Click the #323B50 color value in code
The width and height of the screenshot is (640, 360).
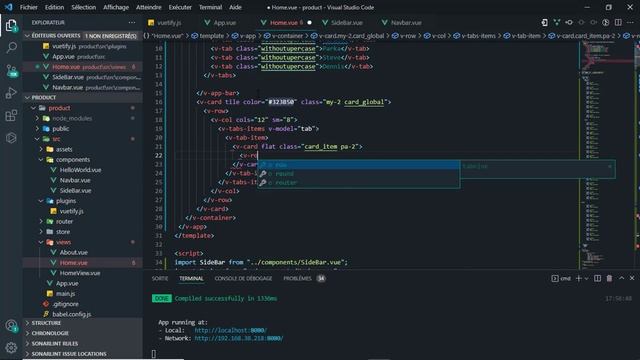coord(281,102)
